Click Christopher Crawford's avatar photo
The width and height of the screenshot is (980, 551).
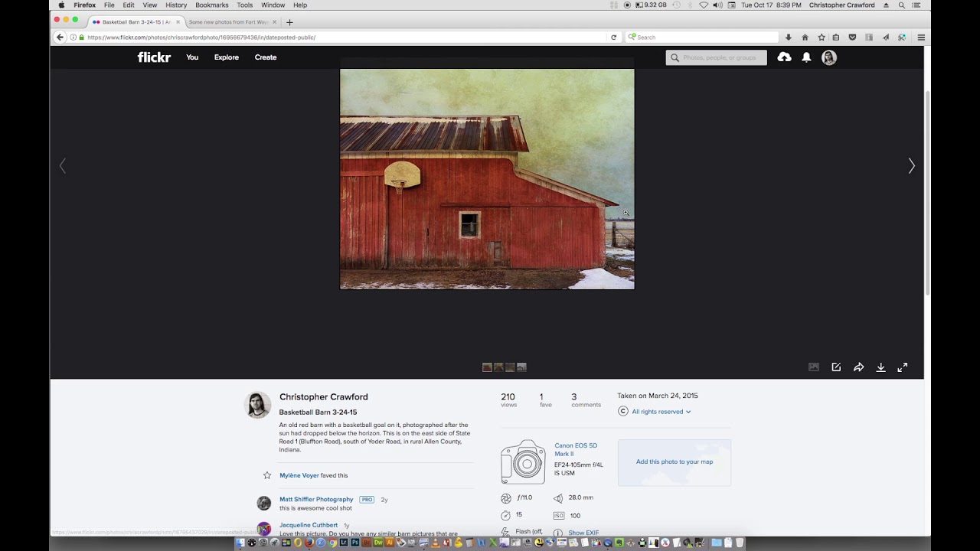tap(258, 405)
